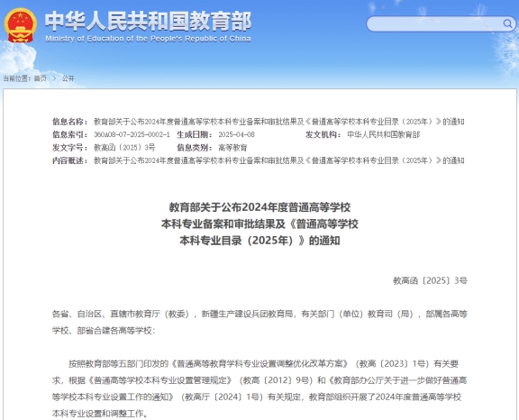Viewport: 519px width, 420px height.
Task: Click the article headline first line
Action: click(259, 207)
